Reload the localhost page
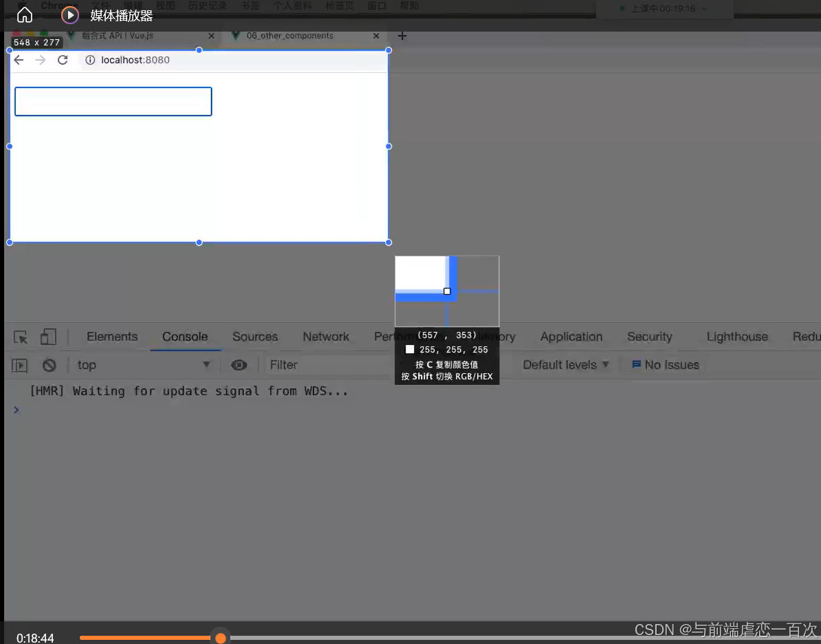The height and width of the screenshot is (644, 821). click(x=63, y=60)
